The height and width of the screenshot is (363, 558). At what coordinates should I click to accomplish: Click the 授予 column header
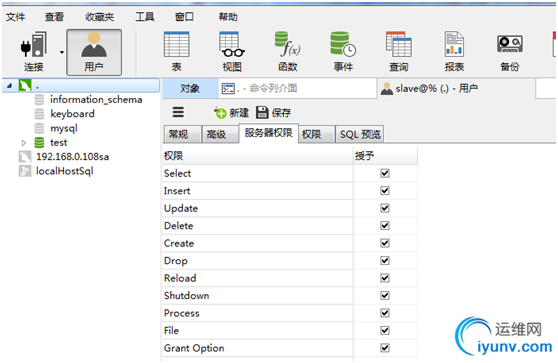[x=385, y=156]
